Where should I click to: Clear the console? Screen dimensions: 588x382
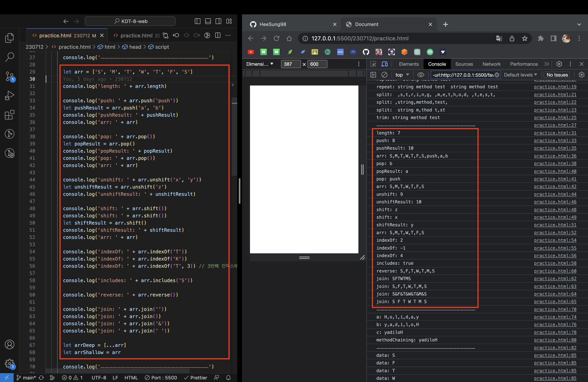coord(384,75)
